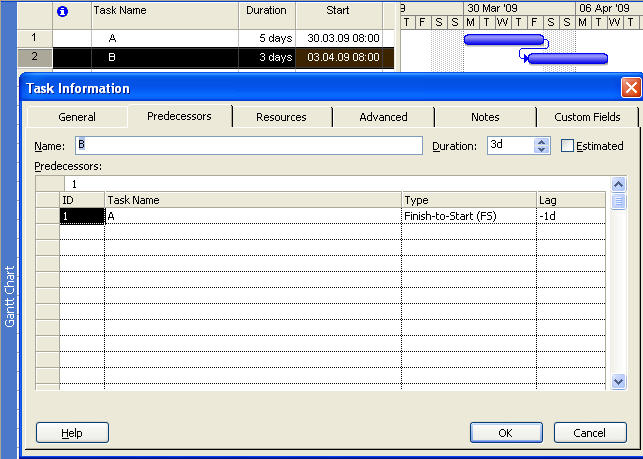Decrease duration with the spinner down arrow
The width and height of the screenshot is (643, 459).
(542, 150)
